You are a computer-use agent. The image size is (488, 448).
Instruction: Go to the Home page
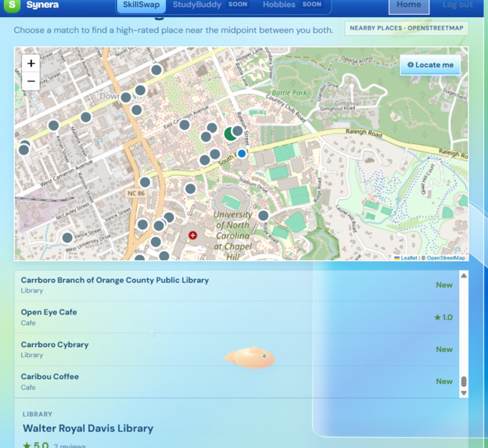point(409,5)
